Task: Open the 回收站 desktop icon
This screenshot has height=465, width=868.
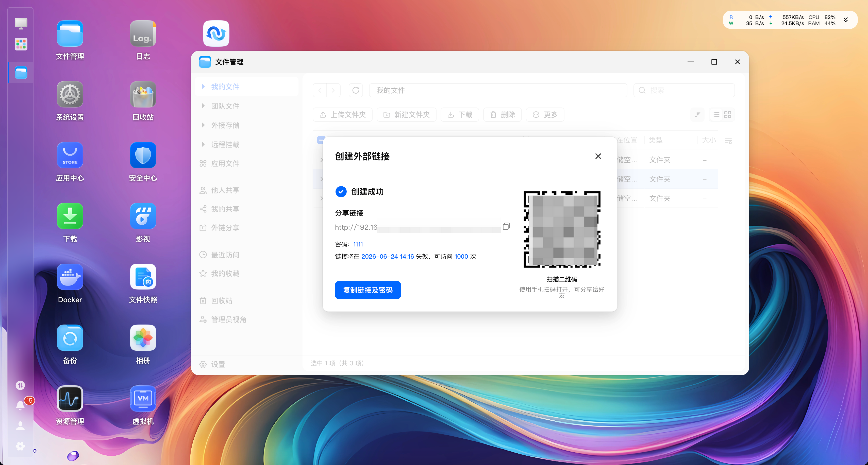Action: click(x=143, y=94)
